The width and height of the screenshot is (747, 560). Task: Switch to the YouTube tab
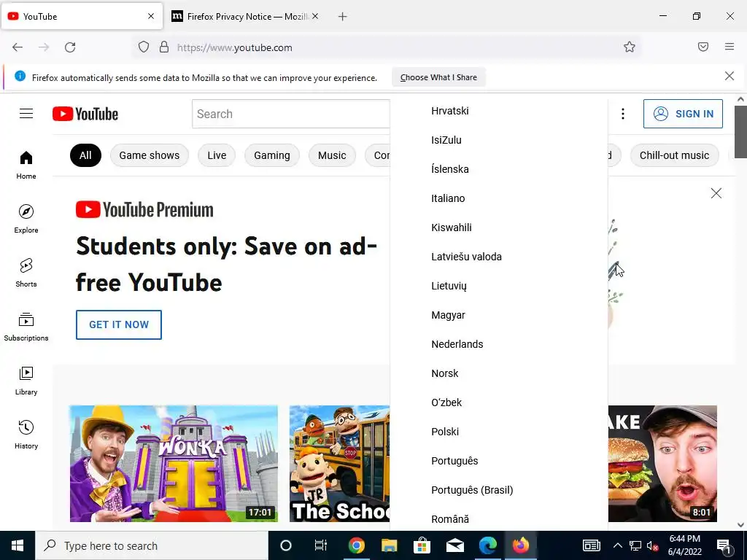click(82, 16)
